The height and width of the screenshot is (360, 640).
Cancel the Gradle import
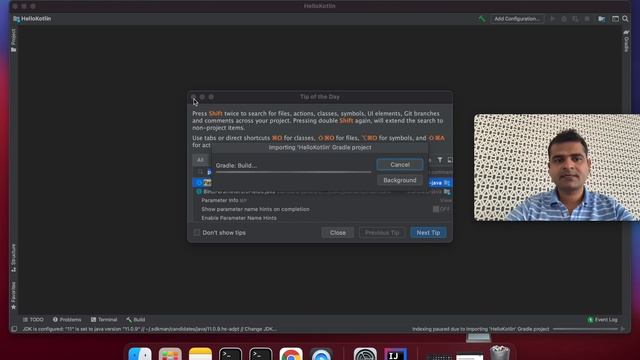coord(400,165)
